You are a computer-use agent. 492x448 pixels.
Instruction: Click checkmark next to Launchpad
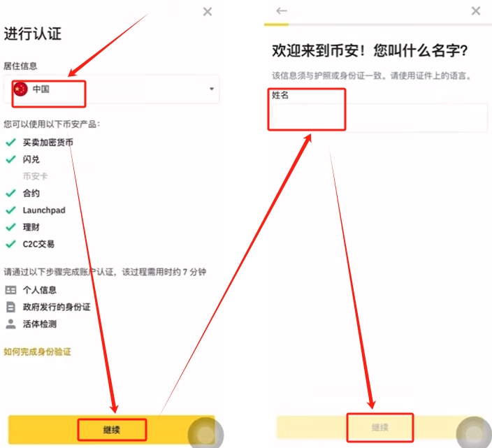pos(10,210)
